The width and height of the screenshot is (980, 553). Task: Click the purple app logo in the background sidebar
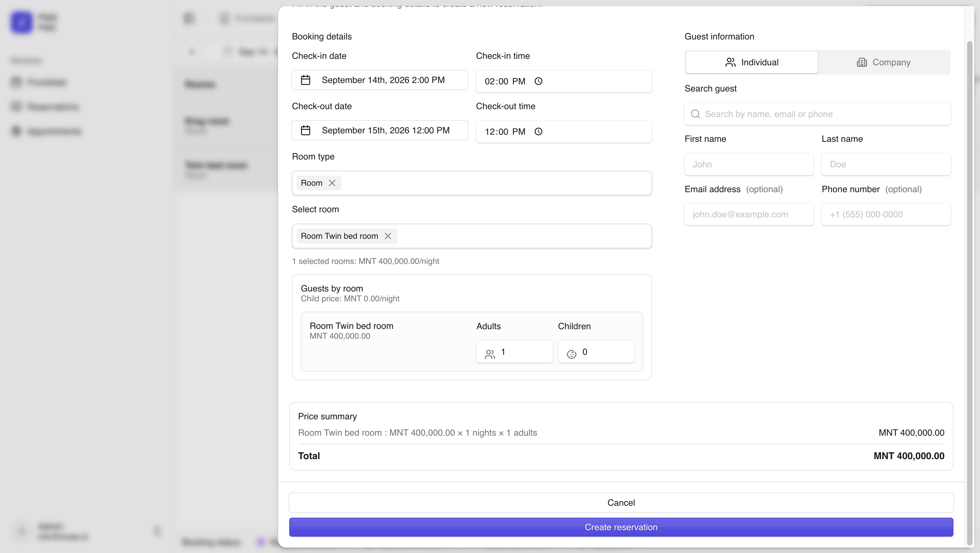(22, 22)
